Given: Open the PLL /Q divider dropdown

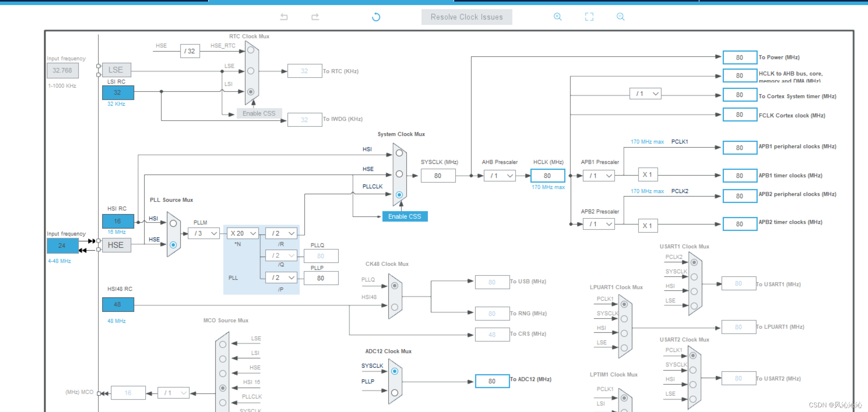Looking at the screenshot, I should coord(281,255).
